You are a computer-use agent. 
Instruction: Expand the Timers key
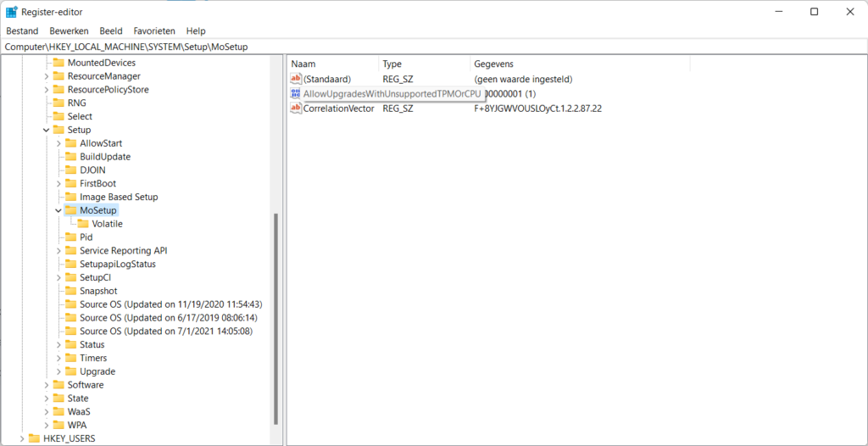pos(58,358)
